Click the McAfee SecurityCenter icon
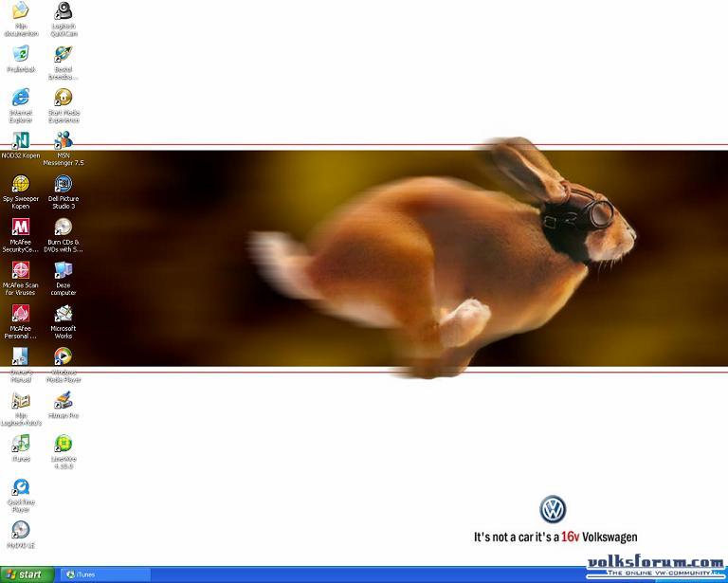 21,227
